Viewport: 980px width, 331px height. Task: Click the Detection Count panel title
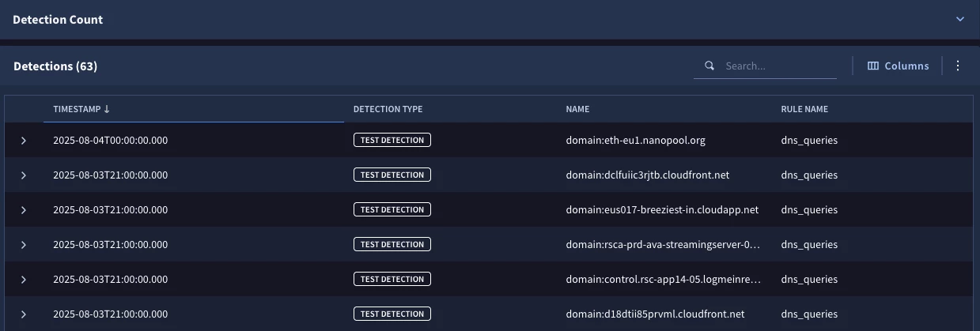pos(58,19)
